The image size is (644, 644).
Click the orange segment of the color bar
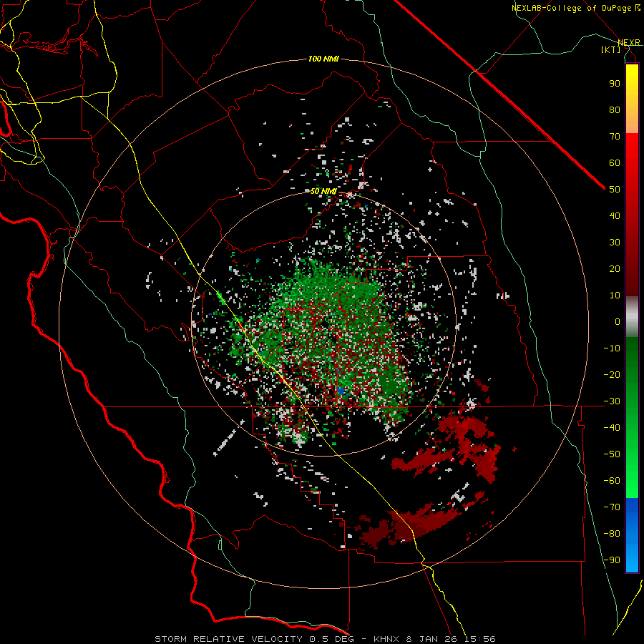632,119
